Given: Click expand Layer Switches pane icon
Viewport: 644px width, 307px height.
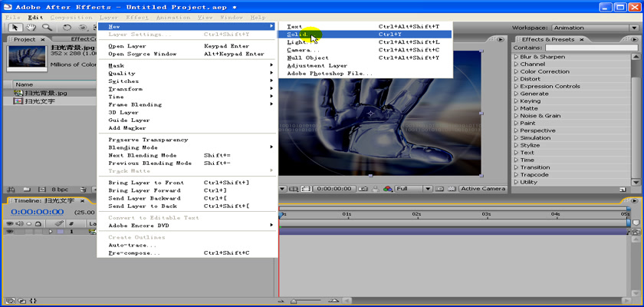Looking at the screenshot, I should pyautogui.click(x=10, y=300).
